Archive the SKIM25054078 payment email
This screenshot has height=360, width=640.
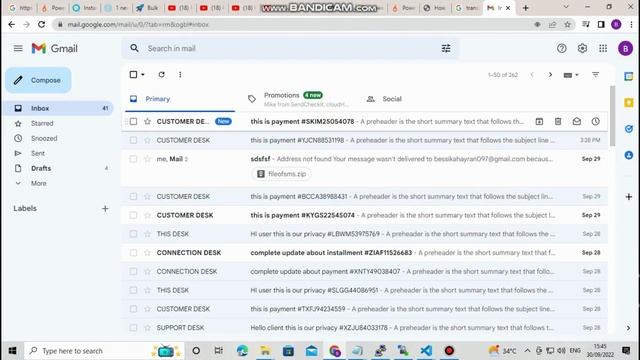pos(539,121)
